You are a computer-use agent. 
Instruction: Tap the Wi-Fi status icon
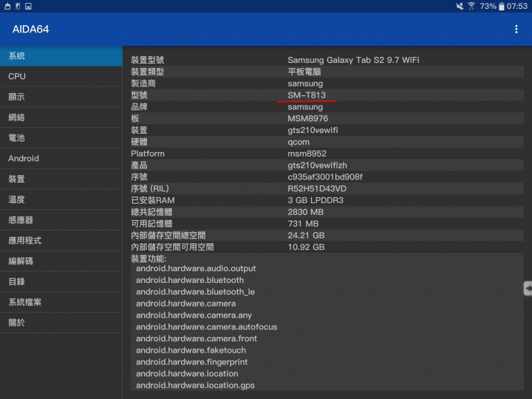(x=471, y=6)
